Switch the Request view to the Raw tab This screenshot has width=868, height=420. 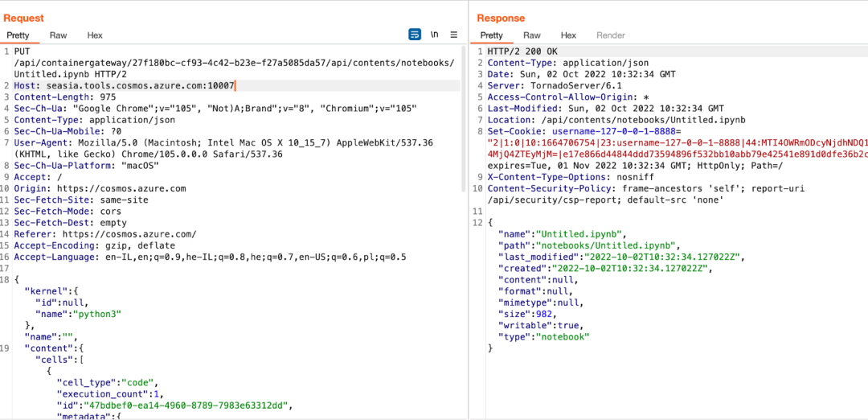pos(58,35)
